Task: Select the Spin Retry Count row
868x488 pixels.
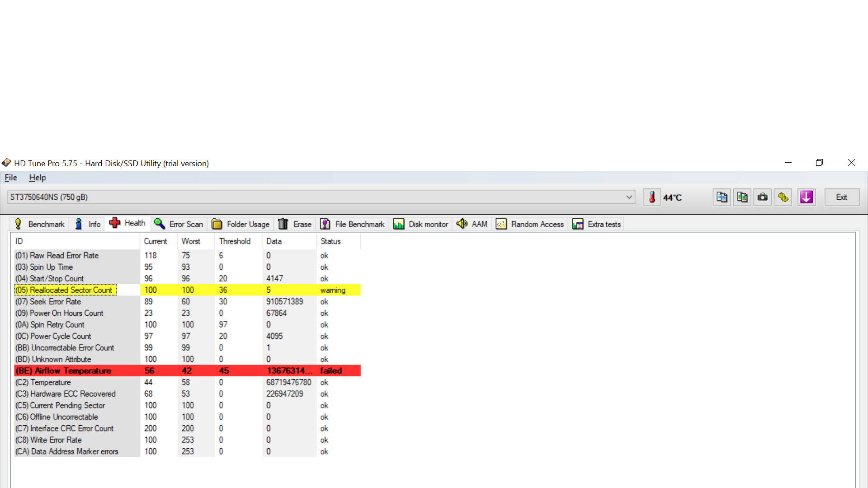Action: point(187,324)
